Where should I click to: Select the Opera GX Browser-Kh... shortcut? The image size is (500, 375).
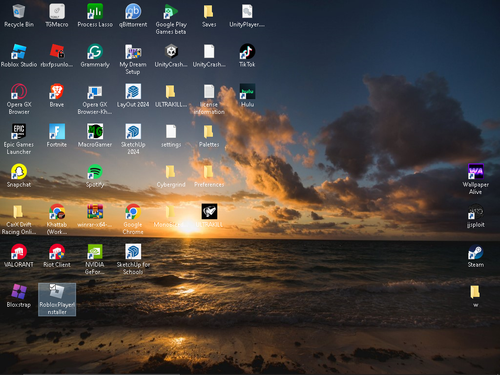point(95,92)
